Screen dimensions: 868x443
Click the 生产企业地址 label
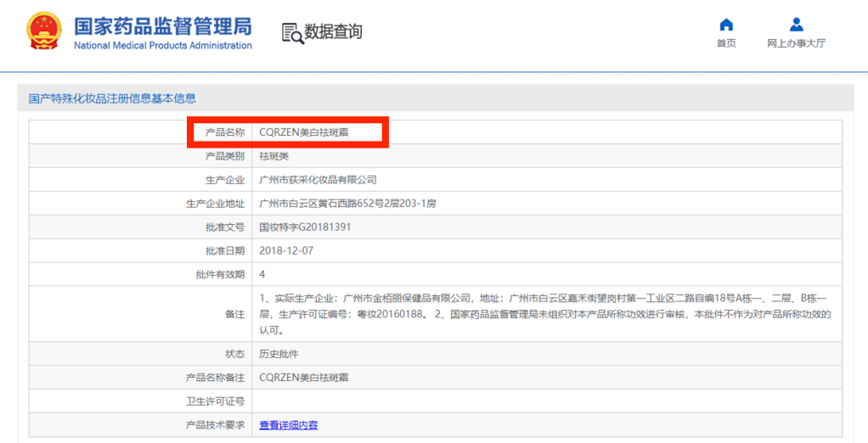(216, 204)
